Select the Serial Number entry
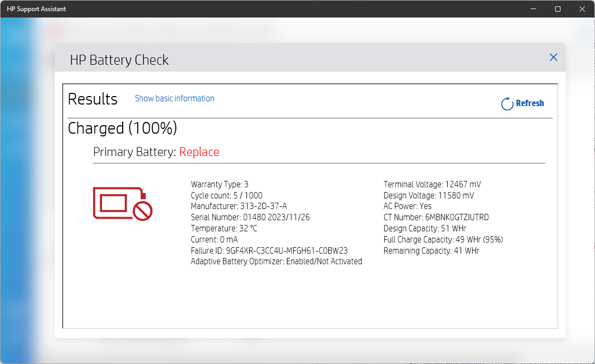This screenshot has width=595, height=364. click(x=249, y=217)
